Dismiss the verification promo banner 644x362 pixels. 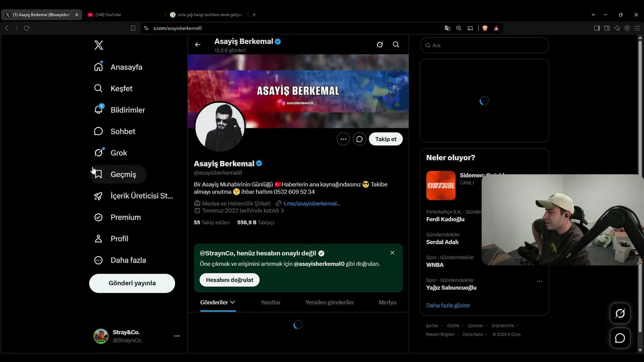click(392, 253)
